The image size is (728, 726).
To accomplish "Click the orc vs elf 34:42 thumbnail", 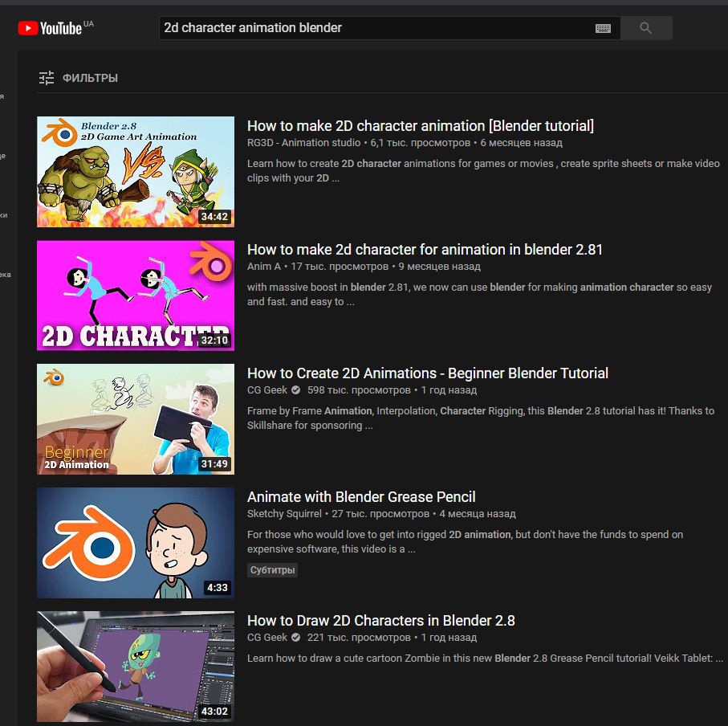I will coord(136,171).
